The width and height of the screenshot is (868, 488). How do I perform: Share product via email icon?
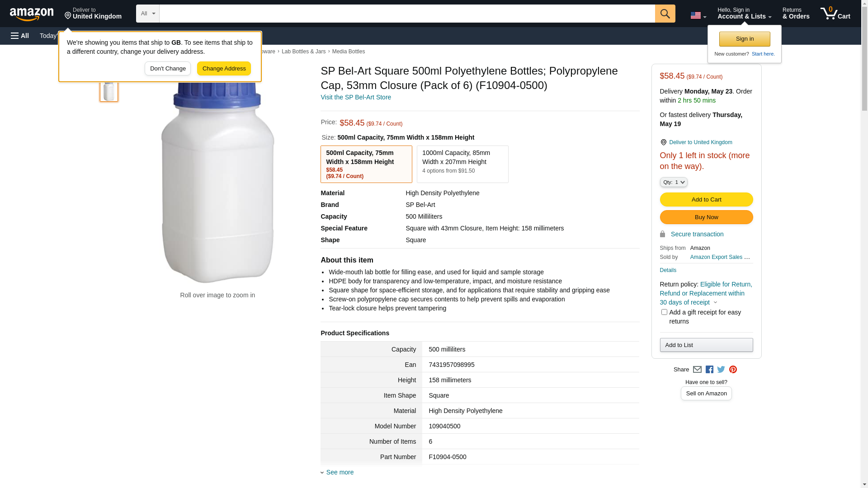point(697,370)
